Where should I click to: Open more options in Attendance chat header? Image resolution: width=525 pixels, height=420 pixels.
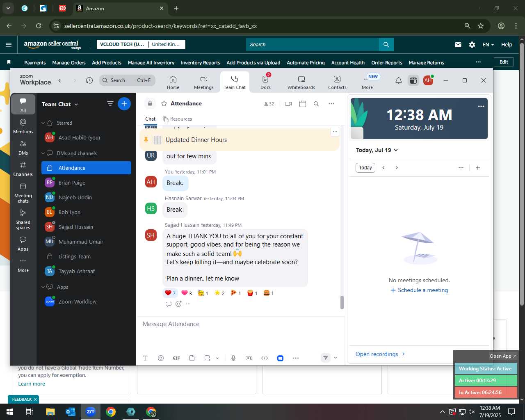331,104
